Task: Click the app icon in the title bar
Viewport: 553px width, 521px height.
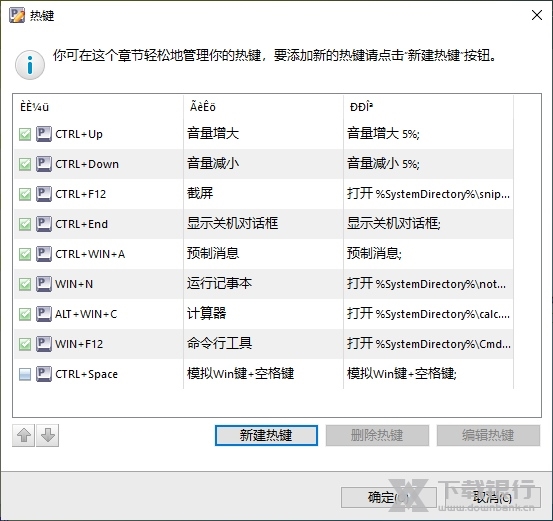Action: point(17,15)
